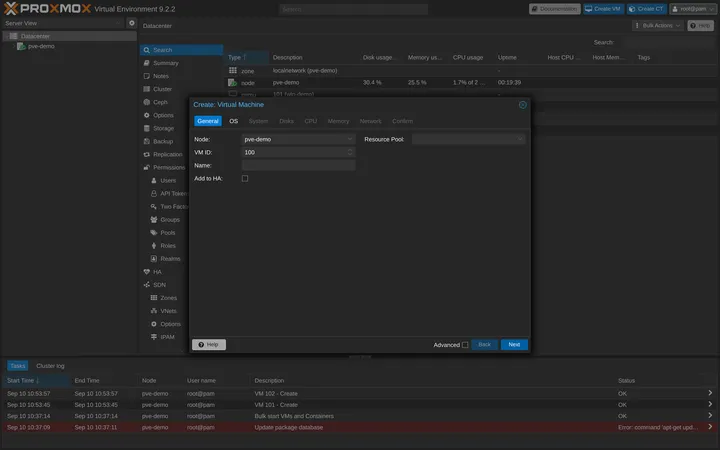
Task: Open the Permissions section
Action: click(169, 168)
